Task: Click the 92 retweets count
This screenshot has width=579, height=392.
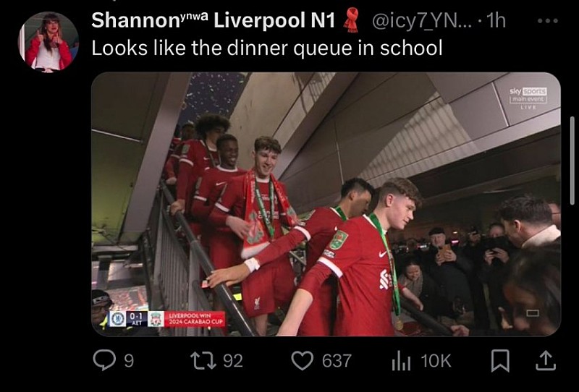Action: pyautogui.click(x=233, y=361)
